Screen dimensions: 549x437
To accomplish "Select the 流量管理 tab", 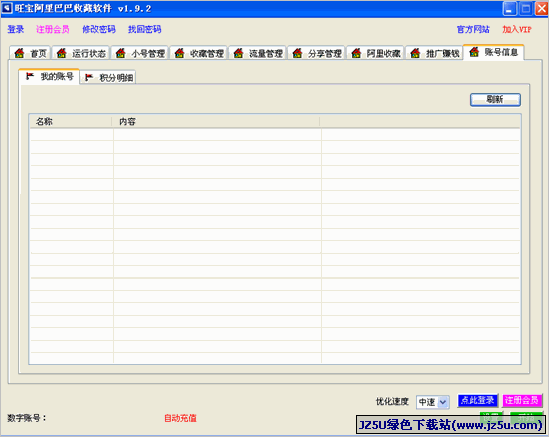I will [258, 53].
